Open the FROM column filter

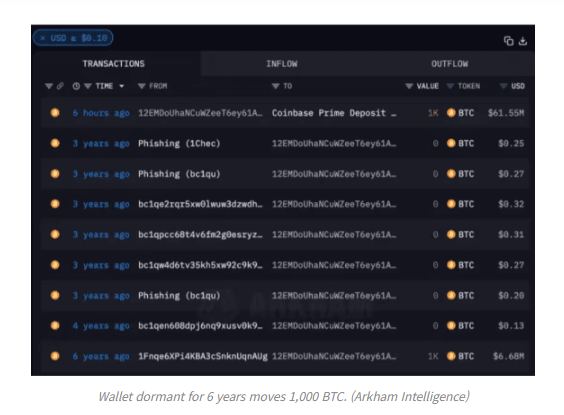(142, 86)
